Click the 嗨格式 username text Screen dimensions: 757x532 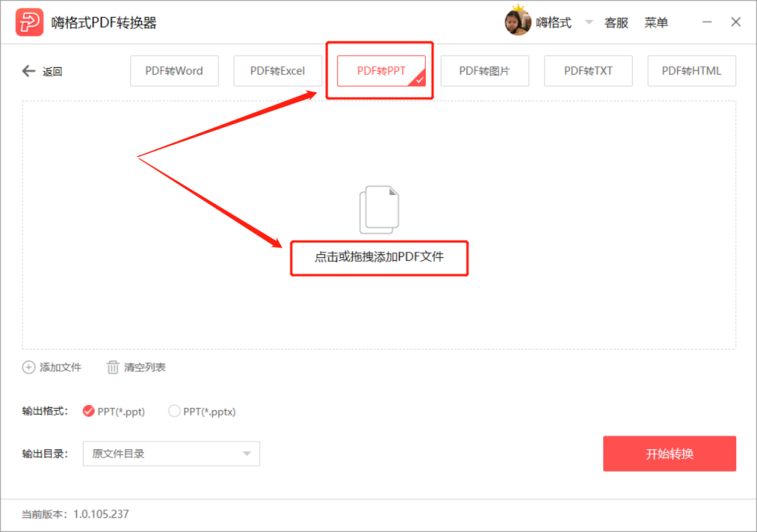(554, 23)
